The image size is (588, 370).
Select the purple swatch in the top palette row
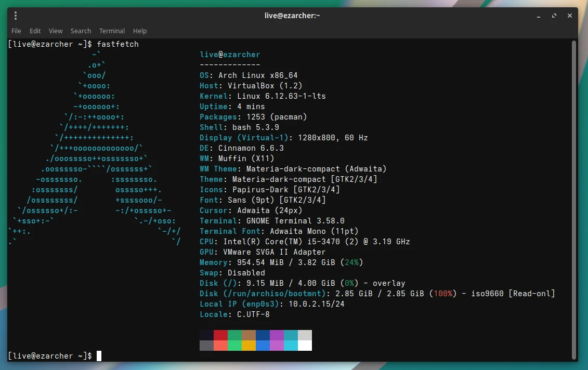click(x=277, y=335)
